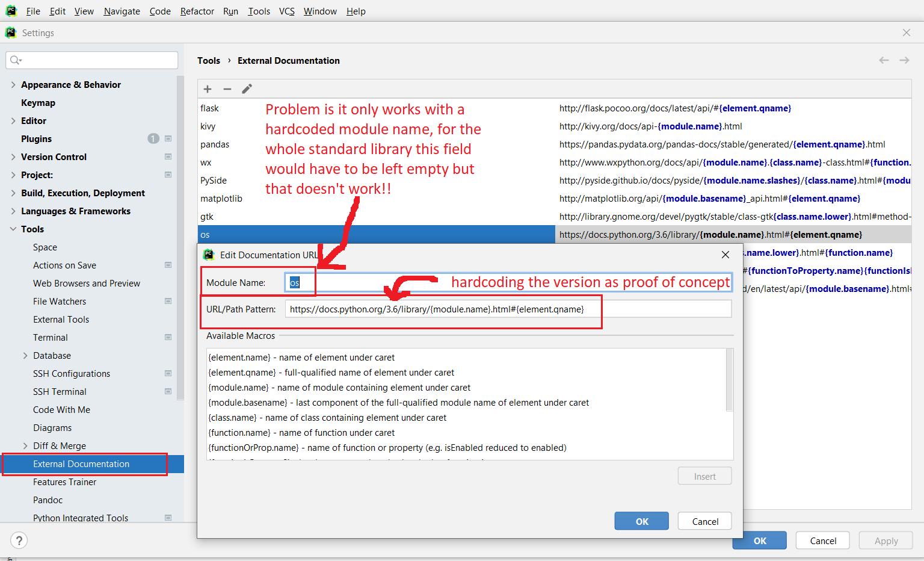
Task: Click the Module Name input field
Action: 508,282
